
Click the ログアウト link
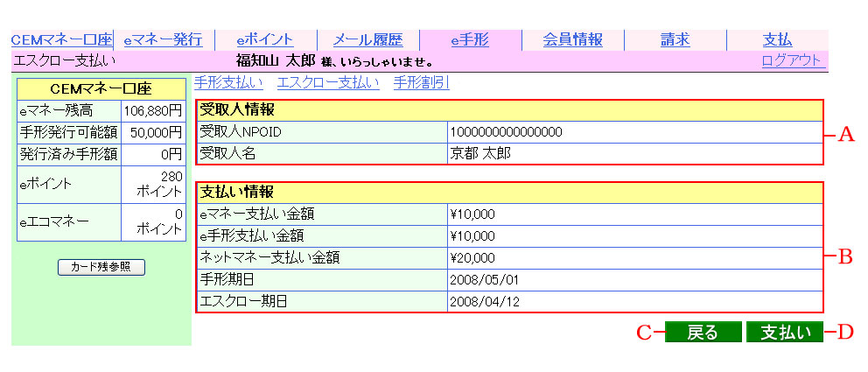coord(791,60)
